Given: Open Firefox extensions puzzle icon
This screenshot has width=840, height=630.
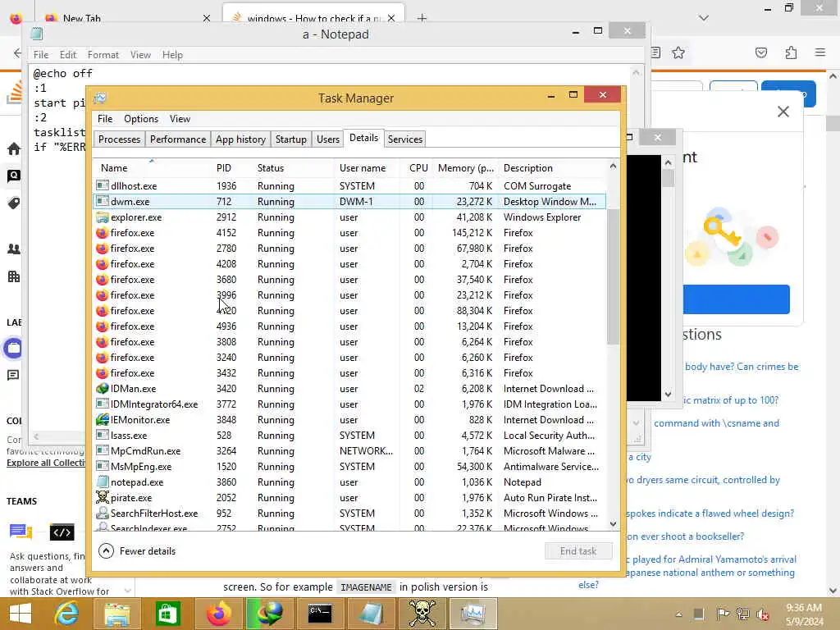Looking at the screenshot, I should tap(791, 52).
